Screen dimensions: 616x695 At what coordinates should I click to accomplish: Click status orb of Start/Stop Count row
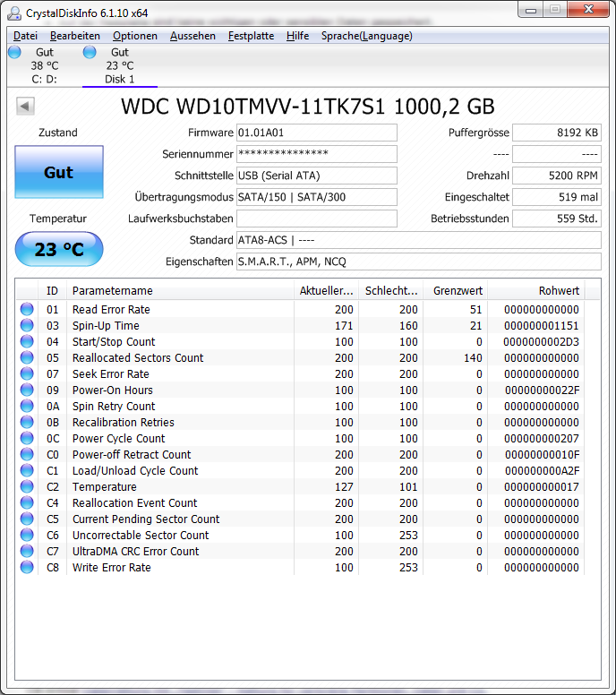pos(27,341)
